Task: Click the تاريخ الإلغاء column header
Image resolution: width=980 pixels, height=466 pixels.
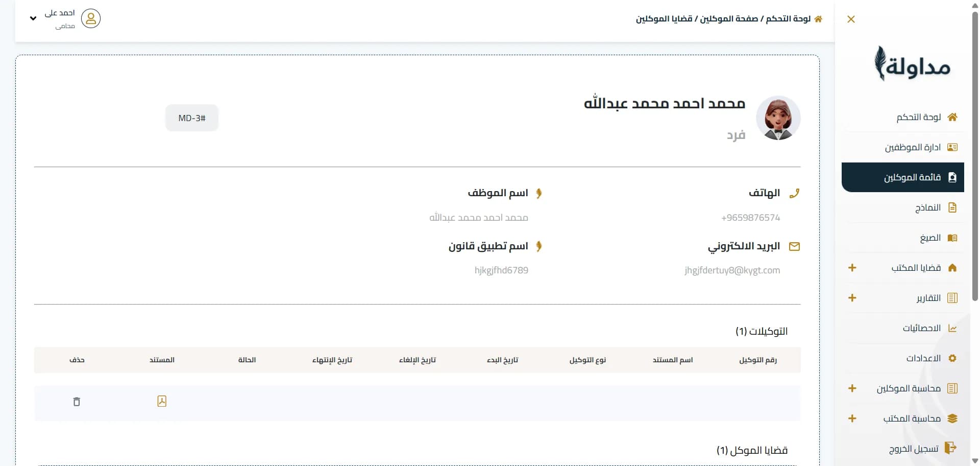Action: (x=418, y=360)
